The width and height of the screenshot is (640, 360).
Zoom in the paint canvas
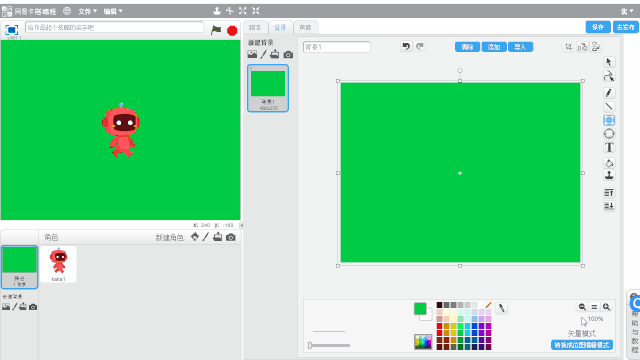point(607,307)
